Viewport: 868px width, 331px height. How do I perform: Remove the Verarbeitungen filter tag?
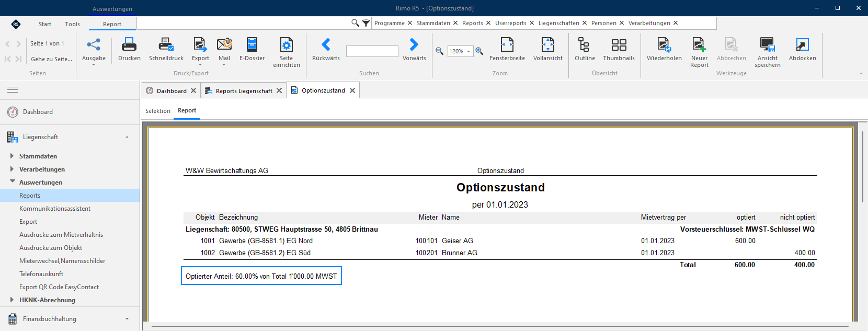tap(676, 23)
